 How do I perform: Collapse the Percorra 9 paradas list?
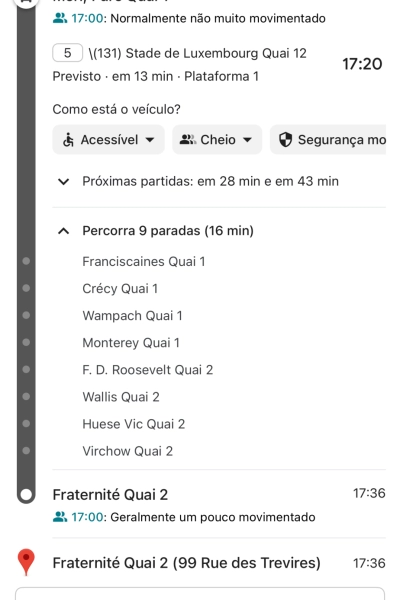coord(63,231)
